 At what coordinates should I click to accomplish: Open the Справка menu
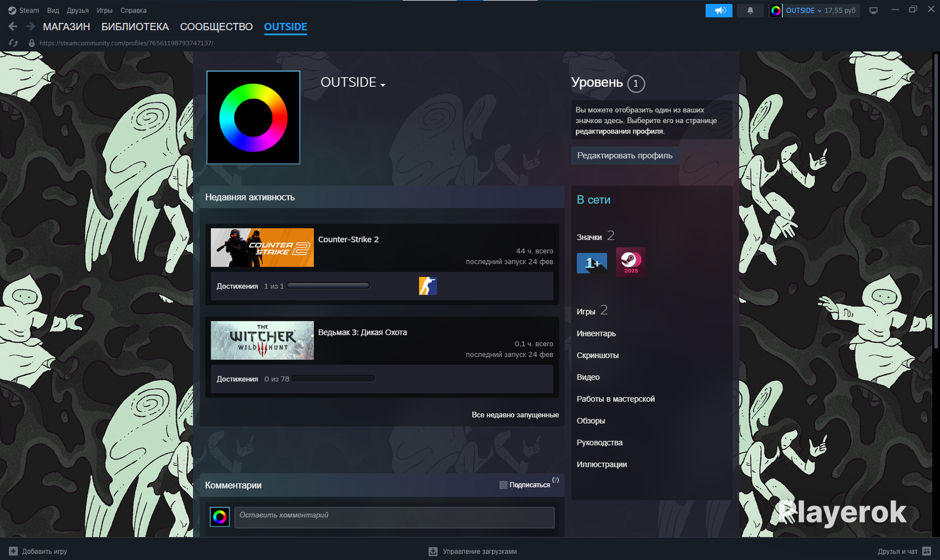pyautogui.click(x=133, y=11)
